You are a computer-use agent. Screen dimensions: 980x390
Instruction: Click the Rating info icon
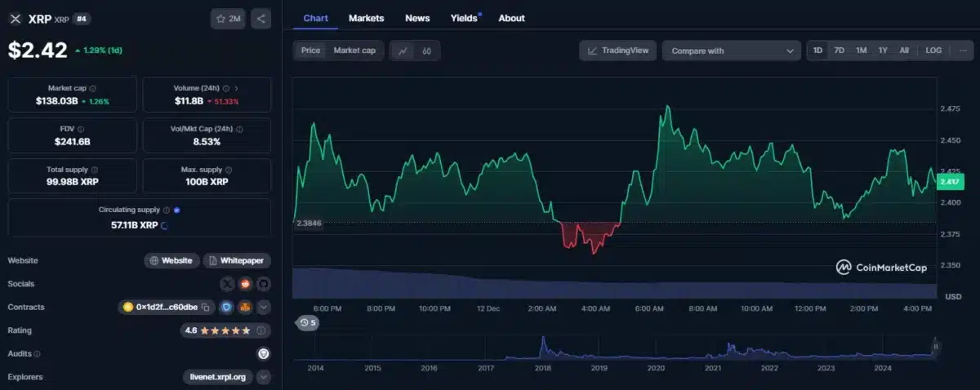click(x=261, y=330)
